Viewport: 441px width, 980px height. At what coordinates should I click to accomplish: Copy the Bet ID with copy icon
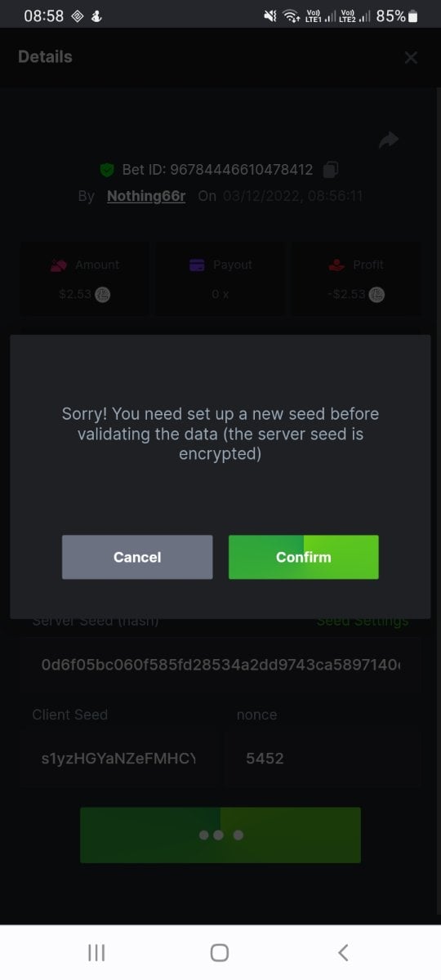click(x=331, y=169)
